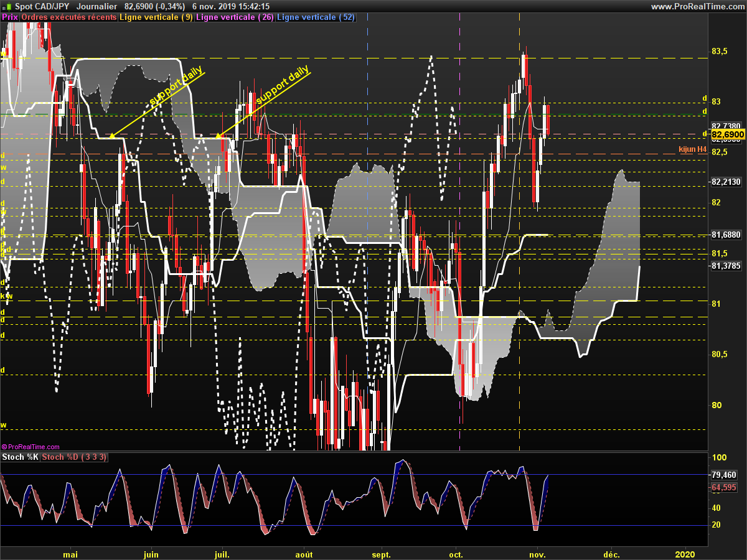This screenshot has width=747, height=560.
Task: Click the 83,5 price axis label
Action: [x=720, y=51]
